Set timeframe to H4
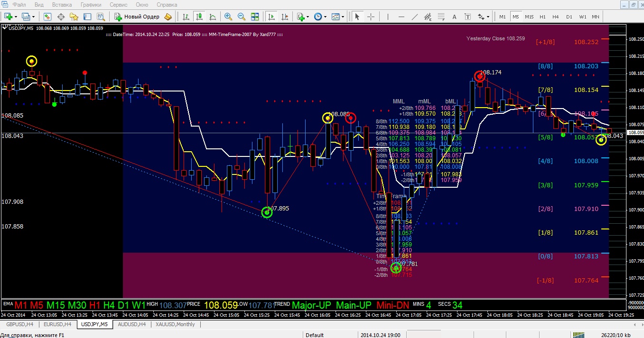 click(x=556, y=17)
